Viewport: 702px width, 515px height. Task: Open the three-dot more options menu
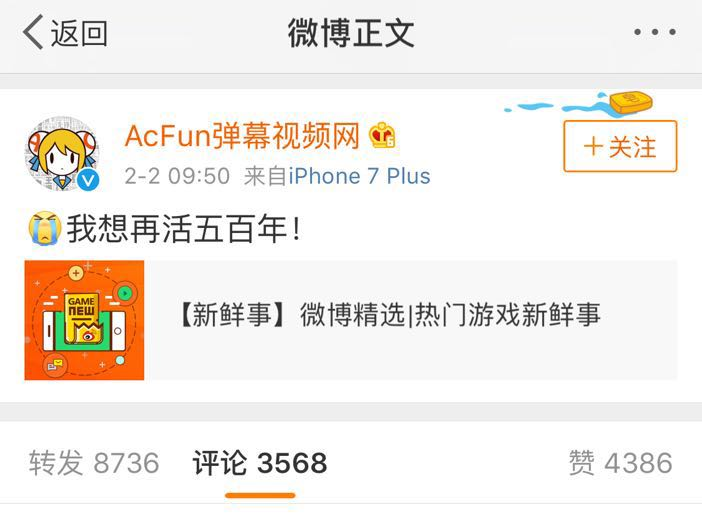[655, 32]
